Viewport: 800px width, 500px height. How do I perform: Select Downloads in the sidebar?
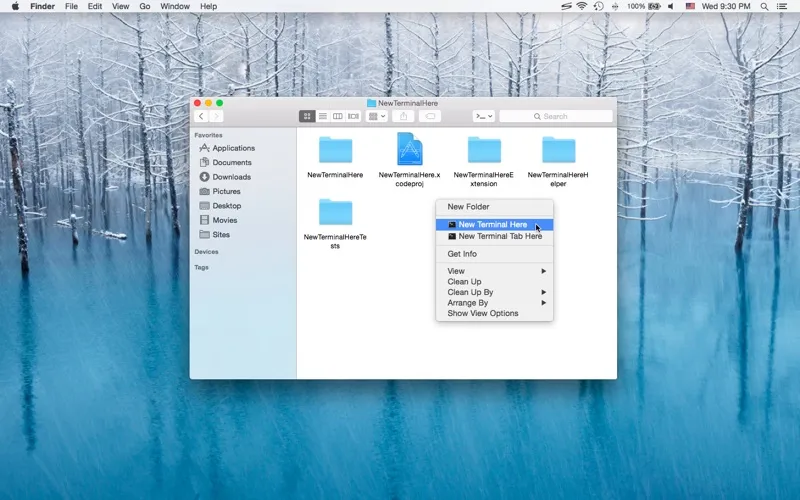(231, 177)
